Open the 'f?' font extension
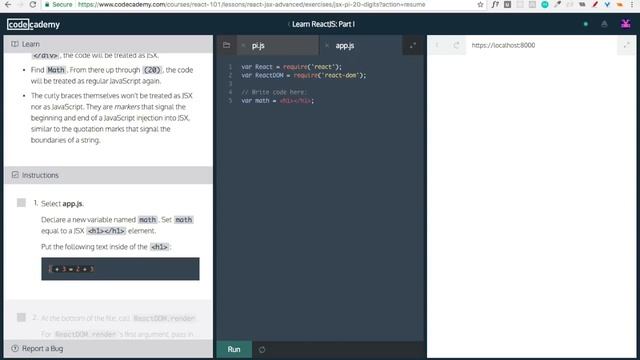Viewport: 640px width, 360px height. (x=495, y=4)
